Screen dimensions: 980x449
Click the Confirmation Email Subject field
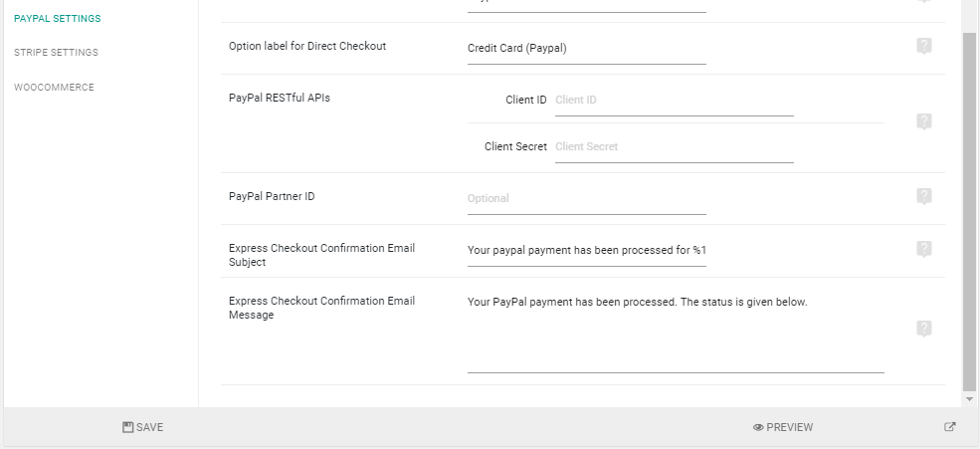coord(587,250)
